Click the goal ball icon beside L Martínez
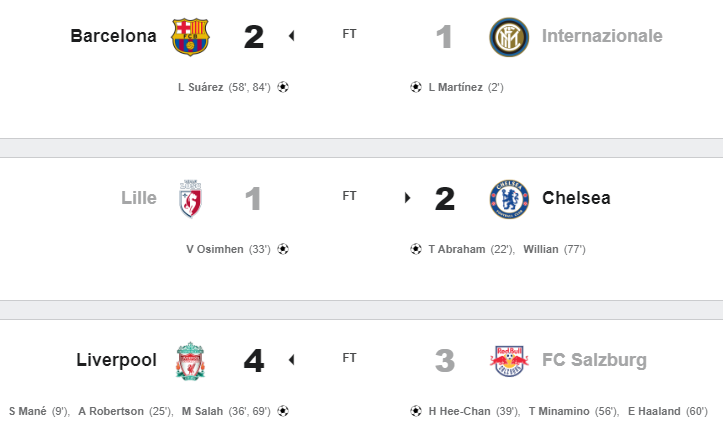The width and height of the screenshot is (723, 432). pos(416,87)
